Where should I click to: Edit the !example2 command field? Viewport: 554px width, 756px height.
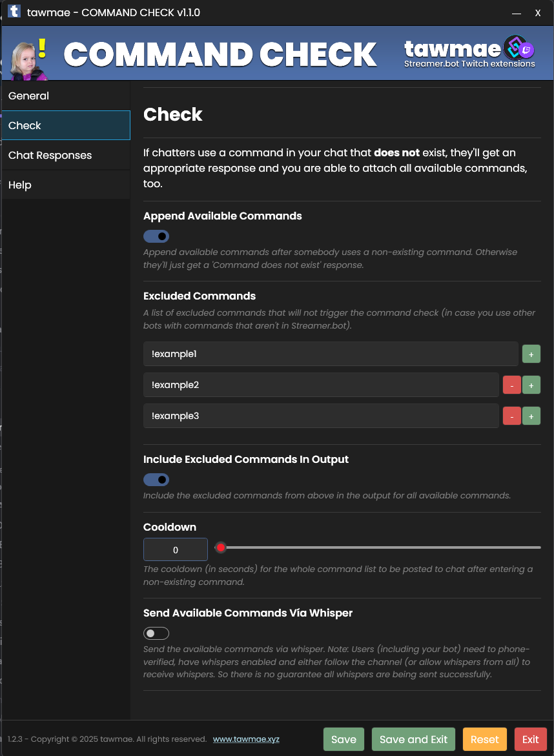point(321,385)
